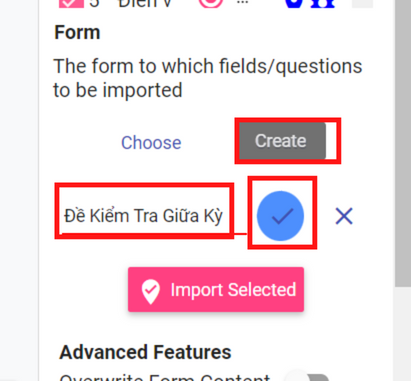Click the vertical scrollbar thumb
This screenshot has height=381, width=411.
coord(403,143)
